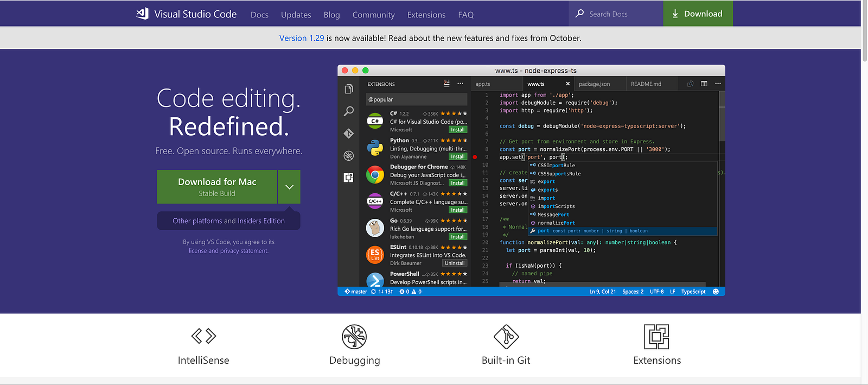The height and width of the screenshot is (385, 868).
Task: Open the Community menu item
Action: point(374,15)
